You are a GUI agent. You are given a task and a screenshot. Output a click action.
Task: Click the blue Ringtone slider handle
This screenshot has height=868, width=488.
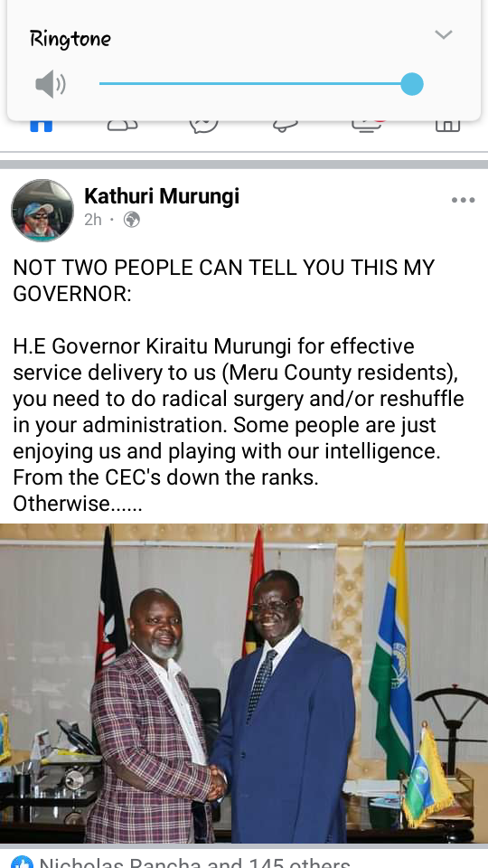(x=412, y=84)
